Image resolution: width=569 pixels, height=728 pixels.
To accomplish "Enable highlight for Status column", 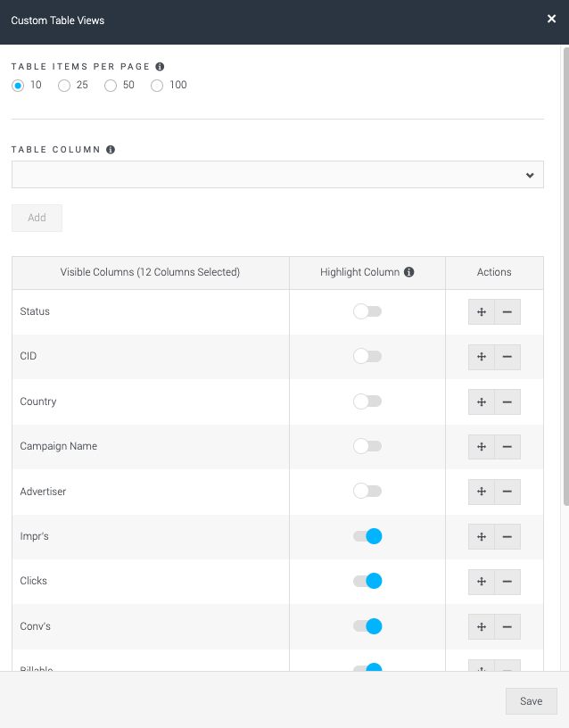I will pos(367,311).
